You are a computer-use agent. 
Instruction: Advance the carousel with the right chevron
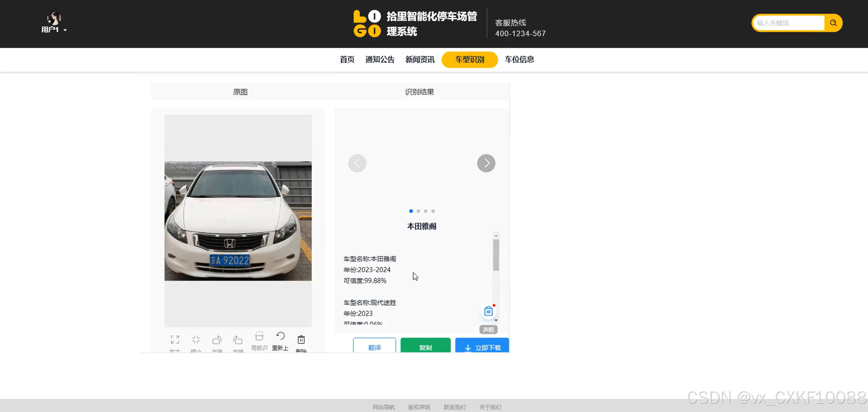tap(486, 163)
